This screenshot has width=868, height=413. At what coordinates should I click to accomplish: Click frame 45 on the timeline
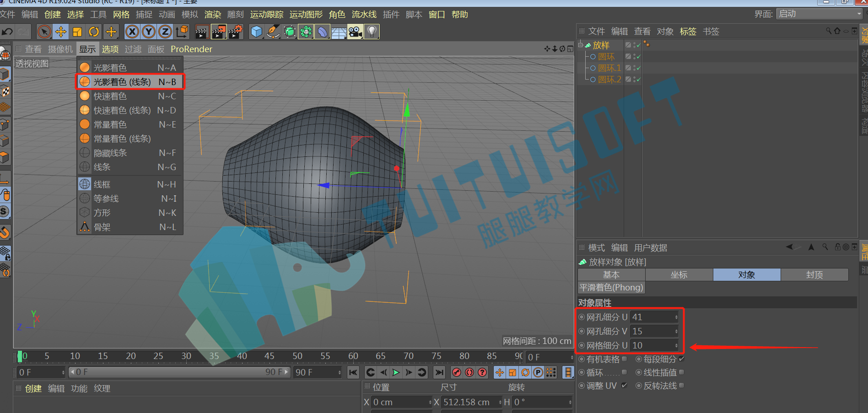click(270, 356)
